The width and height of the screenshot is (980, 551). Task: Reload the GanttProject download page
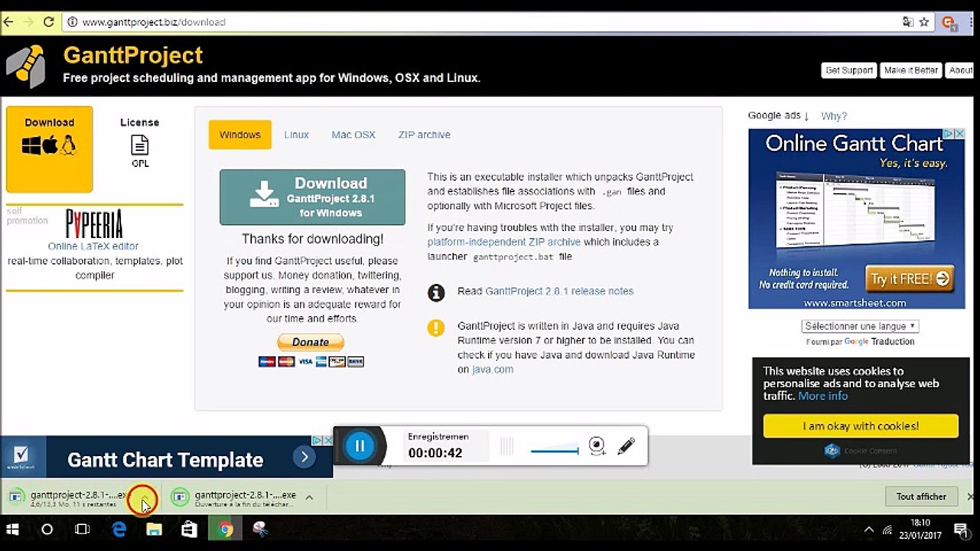(x=49, y=22)
